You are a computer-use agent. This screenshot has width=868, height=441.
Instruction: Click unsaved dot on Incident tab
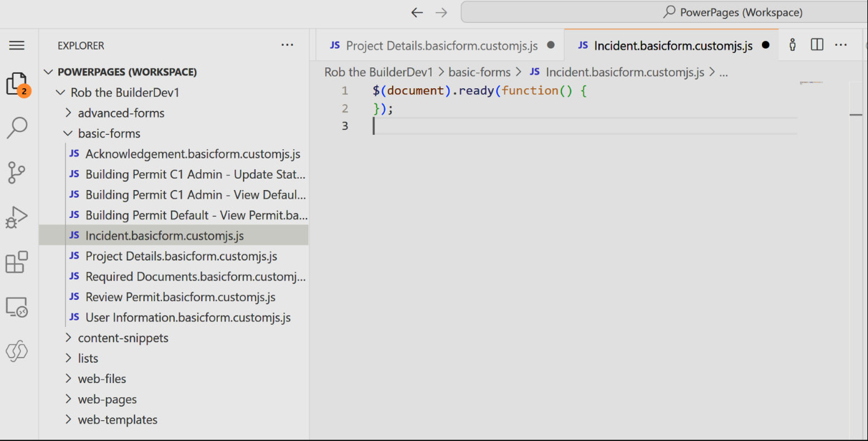point(766,45)
